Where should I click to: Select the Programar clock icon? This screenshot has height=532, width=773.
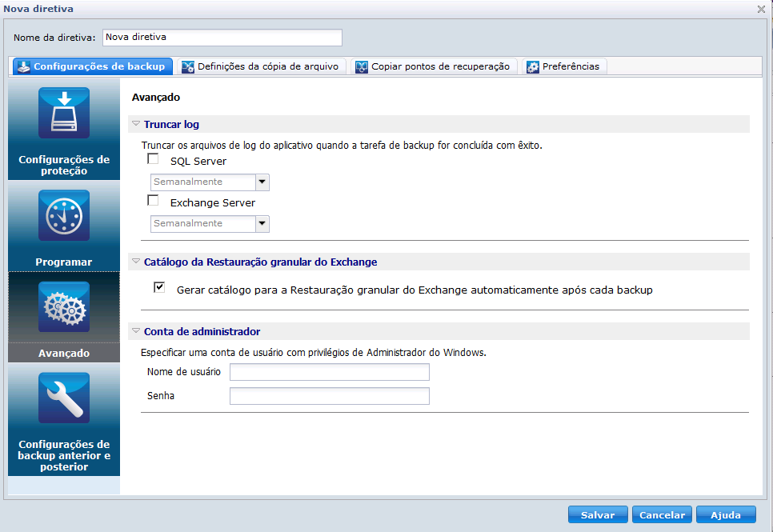[64, 215]
